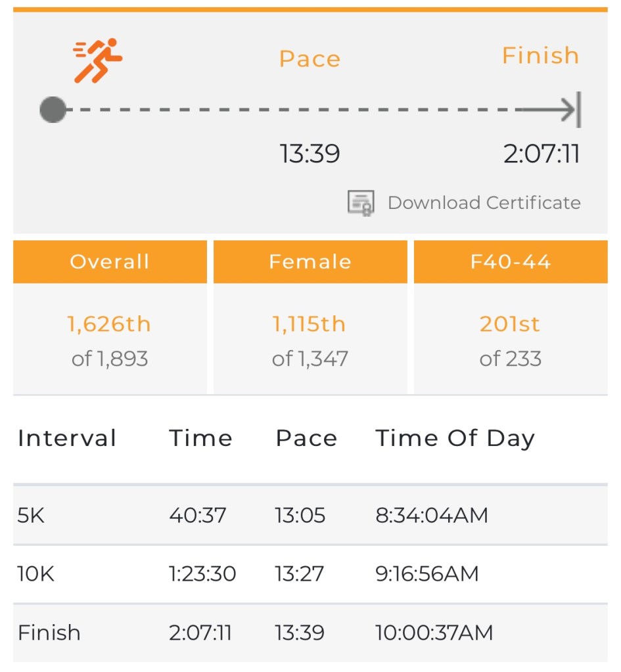Select the 5K interval row
This screenshot has width=621, height=672.
(x=310, y=515)
